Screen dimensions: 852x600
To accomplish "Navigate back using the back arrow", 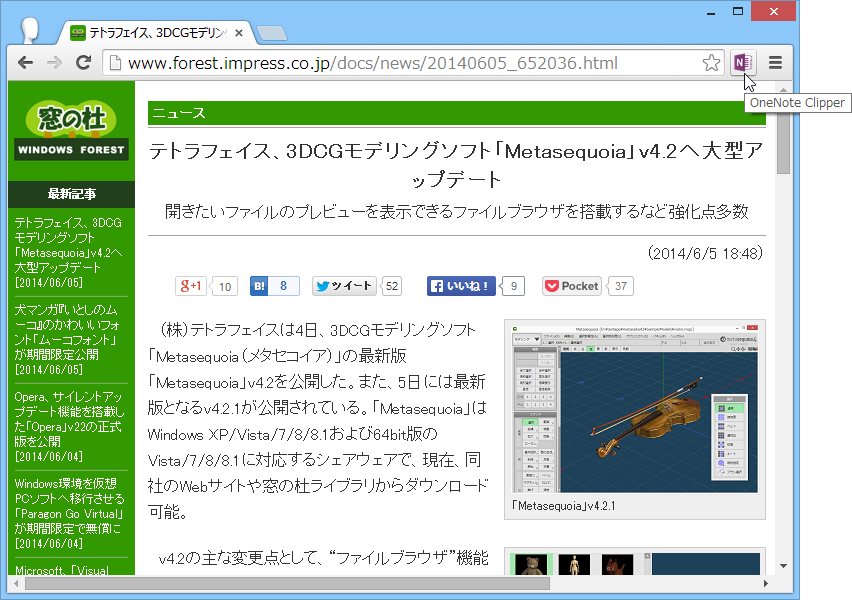I will [24, 62].
